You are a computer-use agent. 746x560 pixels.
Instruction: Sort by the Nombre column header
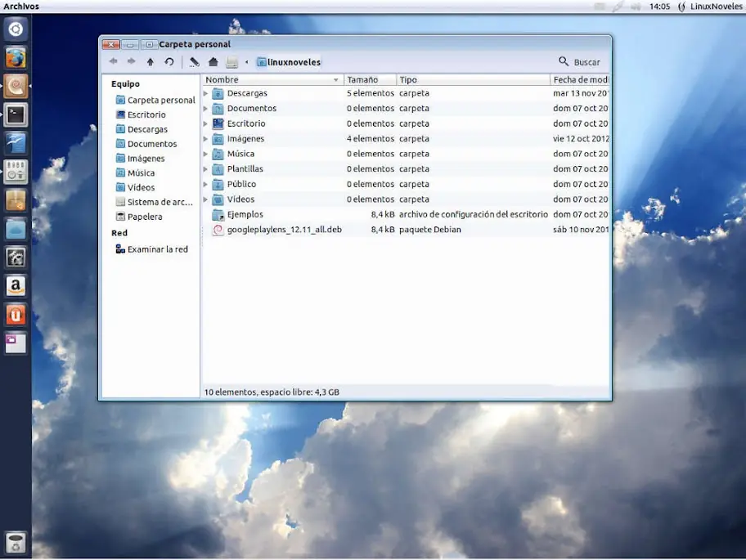(x=272, y=80)
